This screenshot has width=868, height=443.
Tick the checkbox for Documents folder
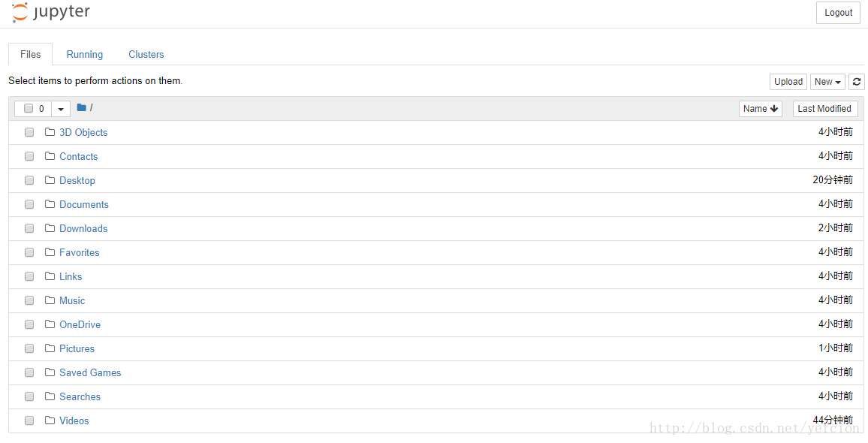(29, 204)
